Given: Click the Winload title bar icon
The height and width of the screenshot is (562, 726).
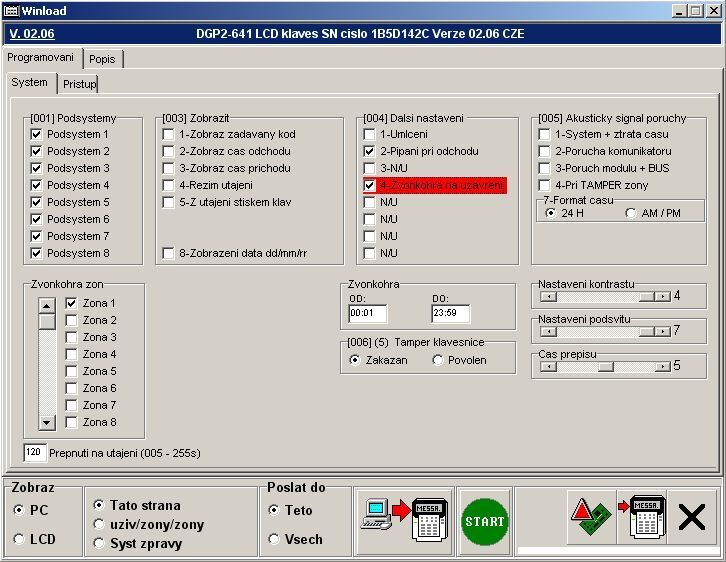Looking at the screenshot, I should 12,10.
